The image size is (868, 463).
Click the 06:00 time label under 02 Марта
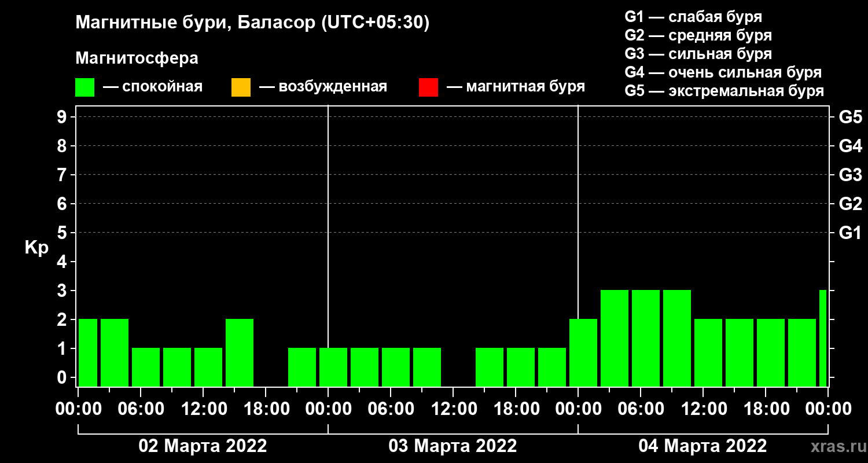tap(141, 409)
